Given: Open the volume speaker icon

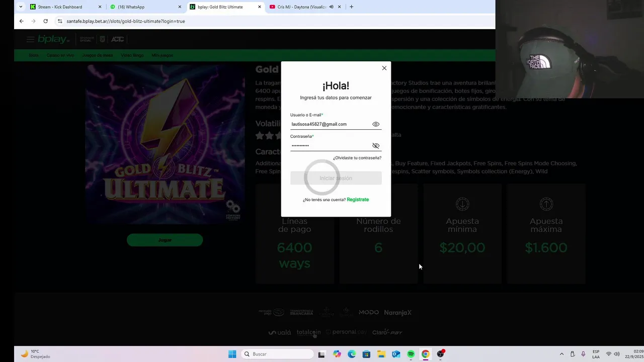Looking at the screenshot, I should 617,354.
